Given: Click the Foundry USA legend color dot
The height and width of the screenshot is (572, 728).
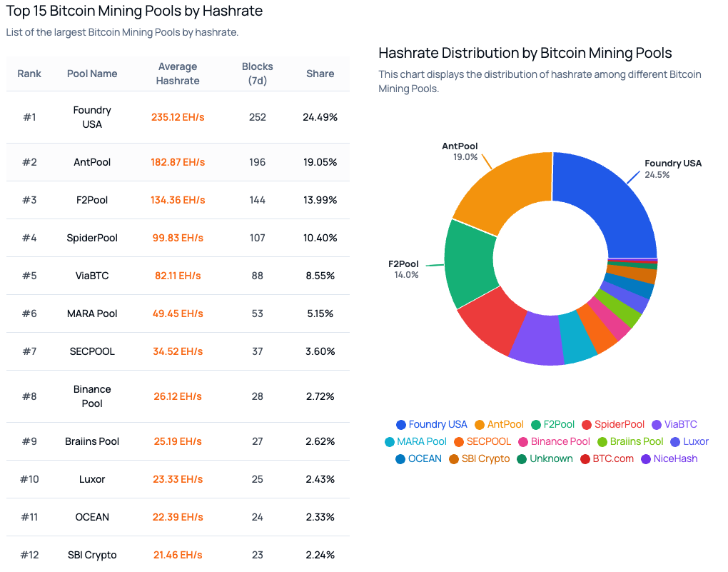Looking at the screenshot, I should 401,425.
